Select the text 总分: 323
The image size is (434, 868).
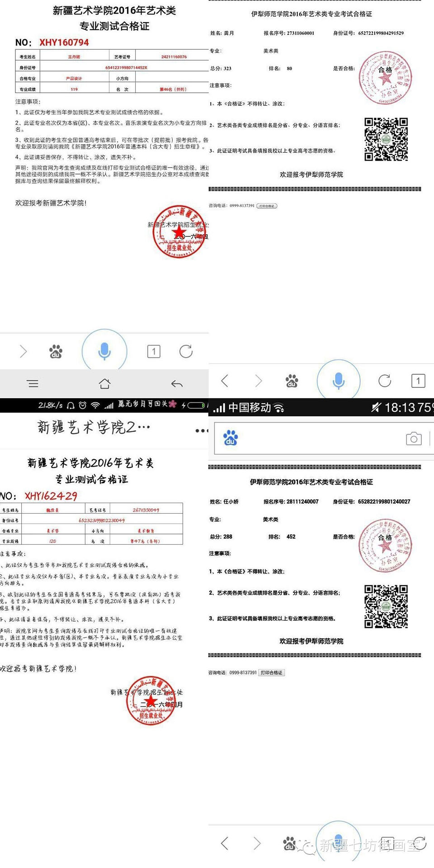click(x=221, y=69)
